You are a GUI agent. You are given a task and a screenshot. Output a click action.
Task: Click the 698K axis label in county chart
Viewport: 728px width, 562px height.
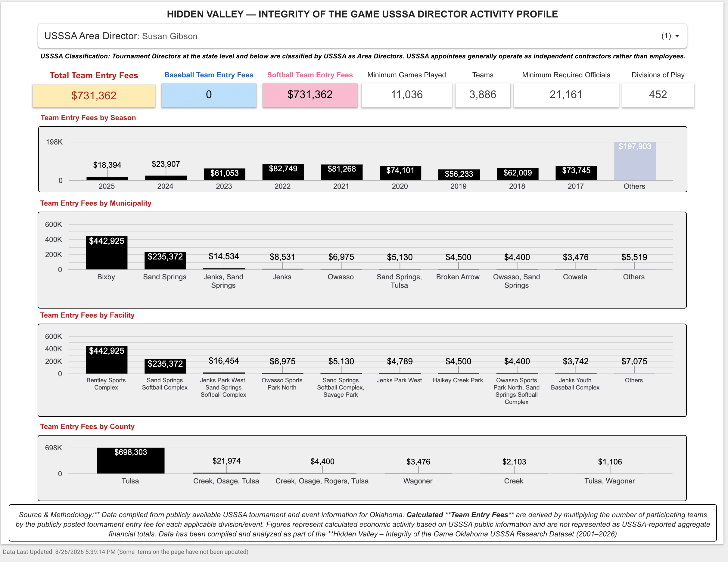click(54, 448)
